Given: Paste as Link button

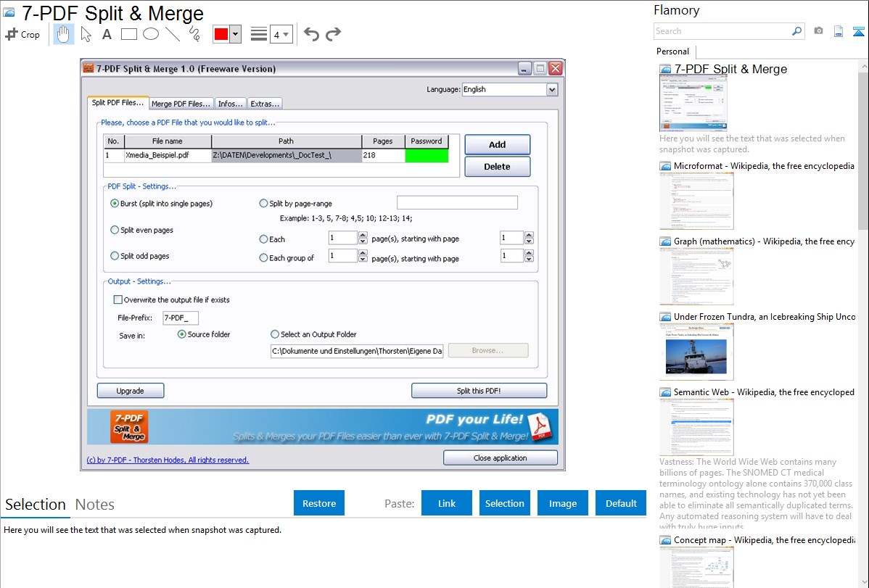Looking at the screenshot, I should [447, 503].
